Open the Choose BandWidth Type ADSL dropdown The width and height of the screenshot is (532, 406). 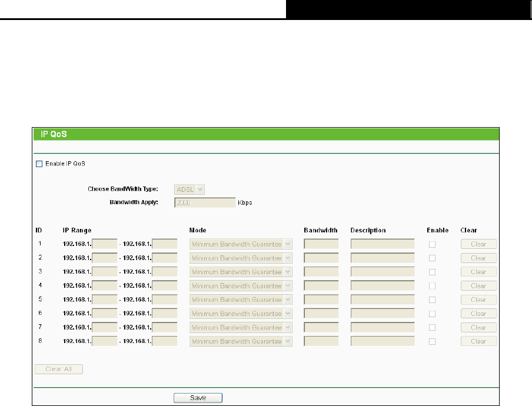(x=189, y=189)
